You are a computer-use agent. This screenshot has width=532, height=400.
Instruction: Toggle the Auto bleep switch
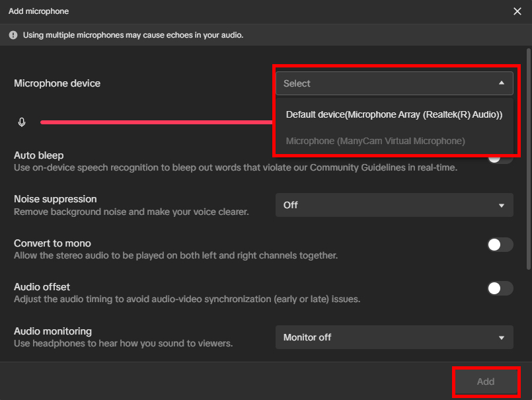pos(500,159)
